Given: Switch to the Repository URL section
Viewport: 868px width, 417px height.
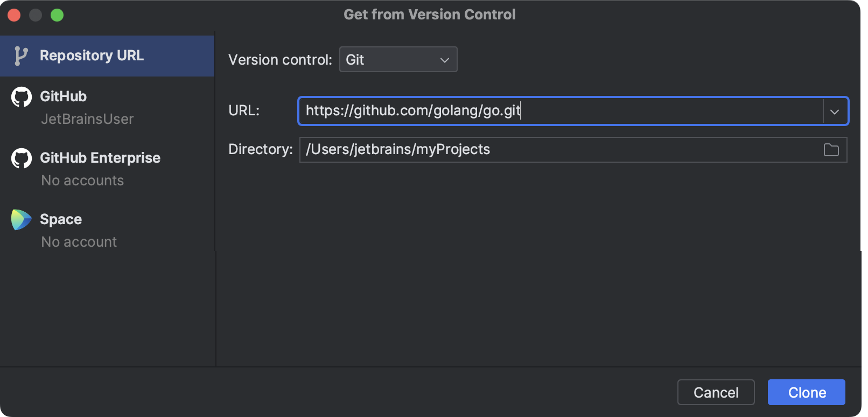Looking at the screenshot, I should tap(92, 55).
